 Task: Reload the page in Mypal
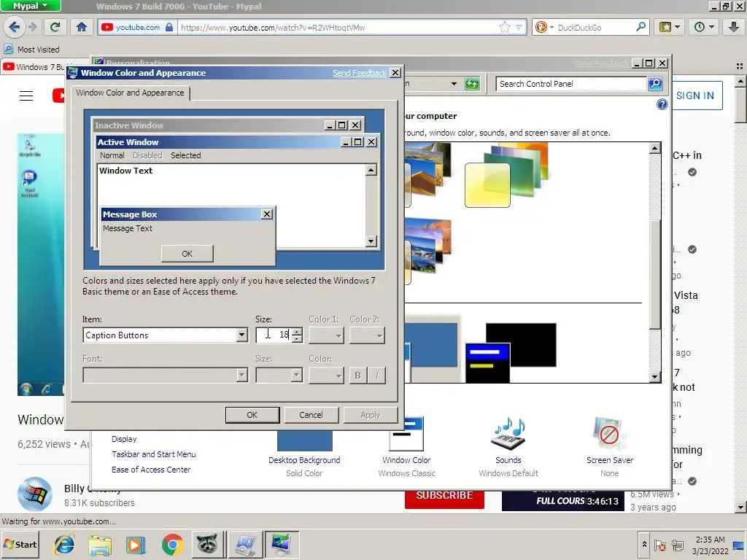[x=55, y=27]
